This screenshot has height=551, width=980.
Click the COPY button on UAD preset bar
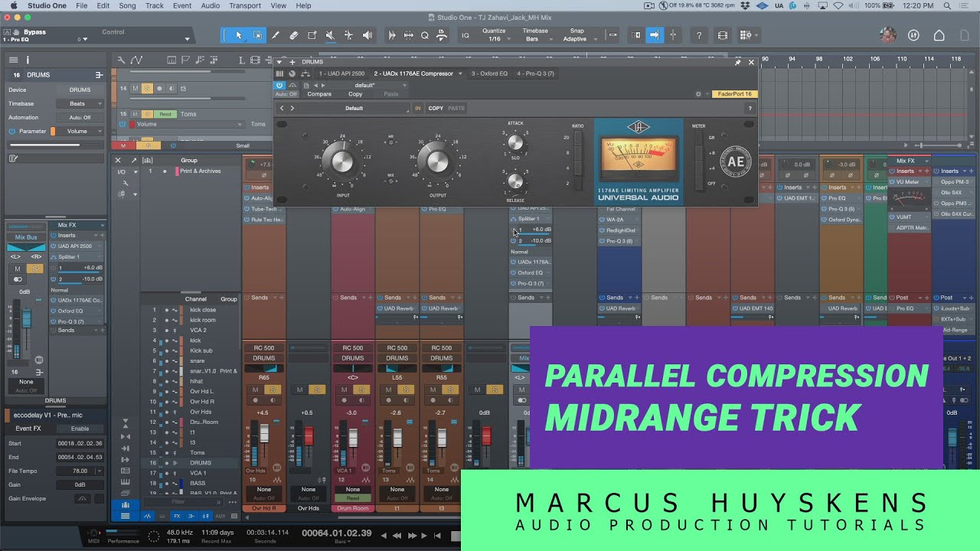tap(436, 109)
